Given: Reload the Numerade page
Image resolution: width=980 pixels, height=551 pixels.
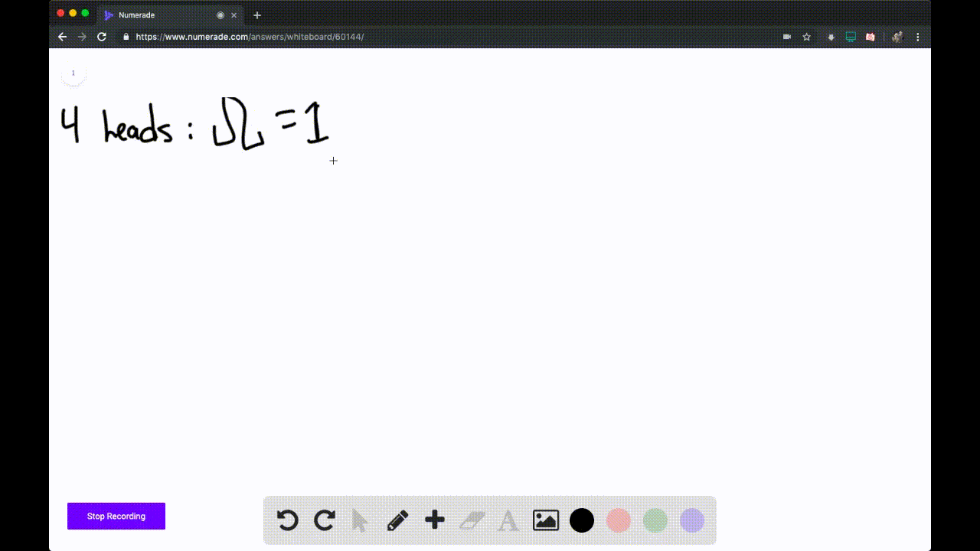Looking at the screenshot, I should 102,37.
